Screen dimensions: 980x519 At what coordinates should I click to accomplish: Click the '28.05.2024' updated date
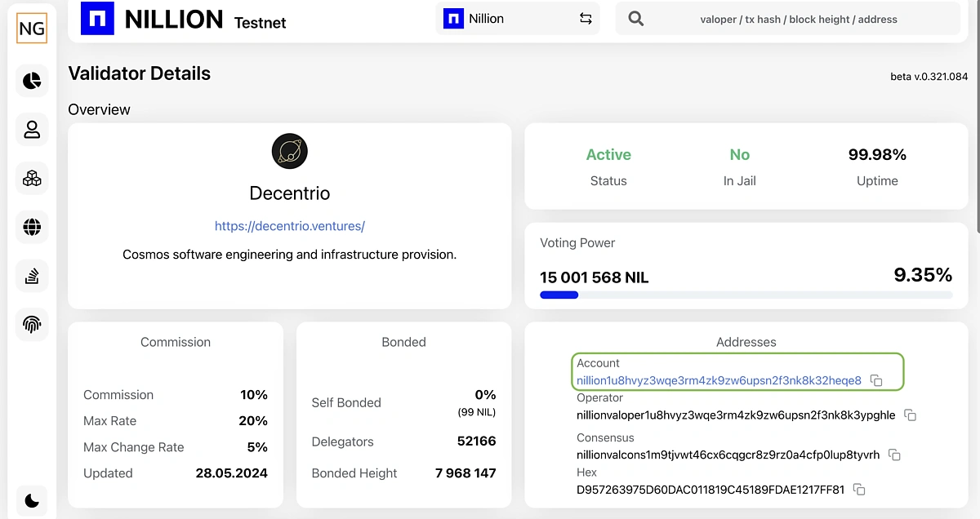(x=231, y=472)
